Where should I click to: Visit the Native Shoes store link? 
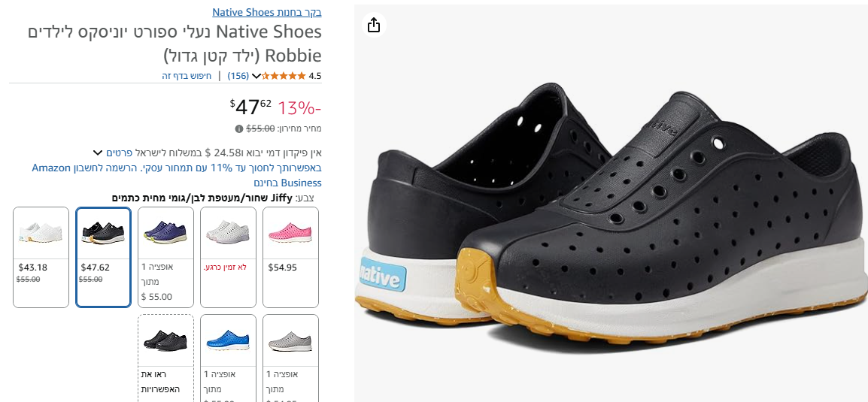point(266,12)
